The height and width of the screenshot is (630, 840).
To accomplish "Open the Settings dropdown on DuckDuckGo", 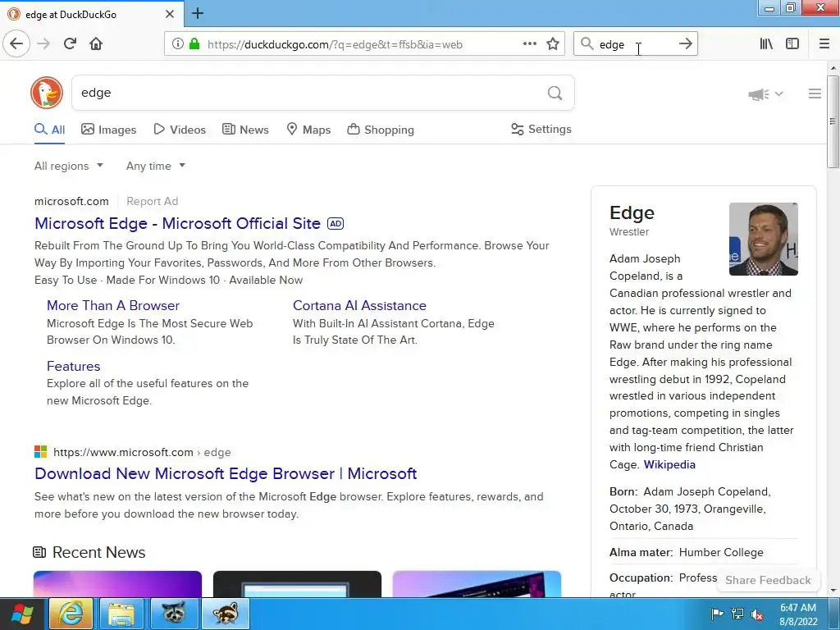I will (x=541, y=129).
